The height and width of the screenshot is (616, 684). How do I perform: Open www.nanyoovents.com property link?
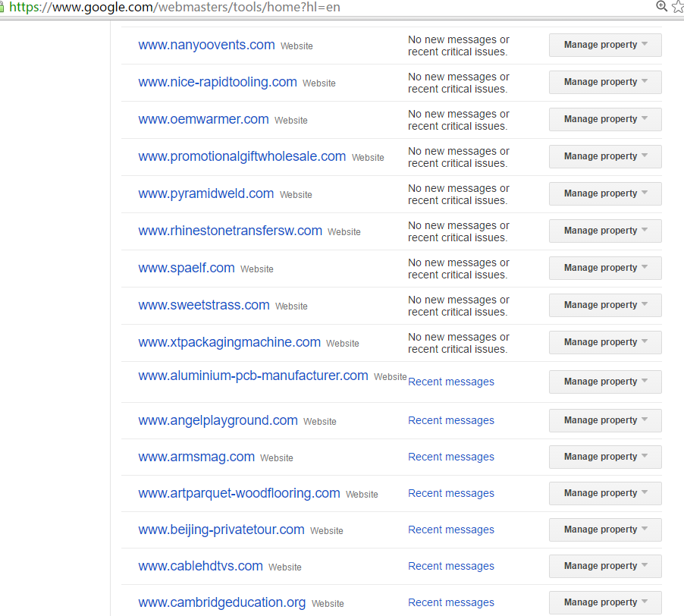coord(206,45)
